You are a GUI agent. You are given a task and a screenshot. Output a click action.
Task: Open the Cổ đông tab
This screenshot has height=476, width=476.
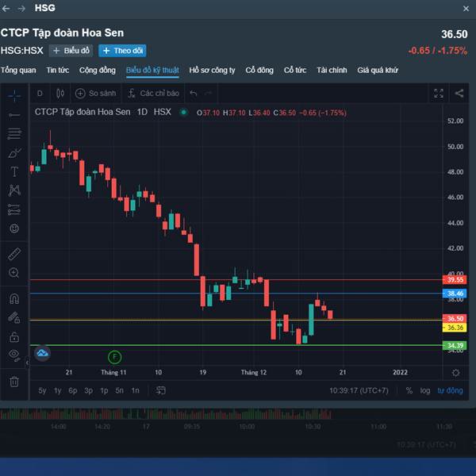(x=259, y=70)
